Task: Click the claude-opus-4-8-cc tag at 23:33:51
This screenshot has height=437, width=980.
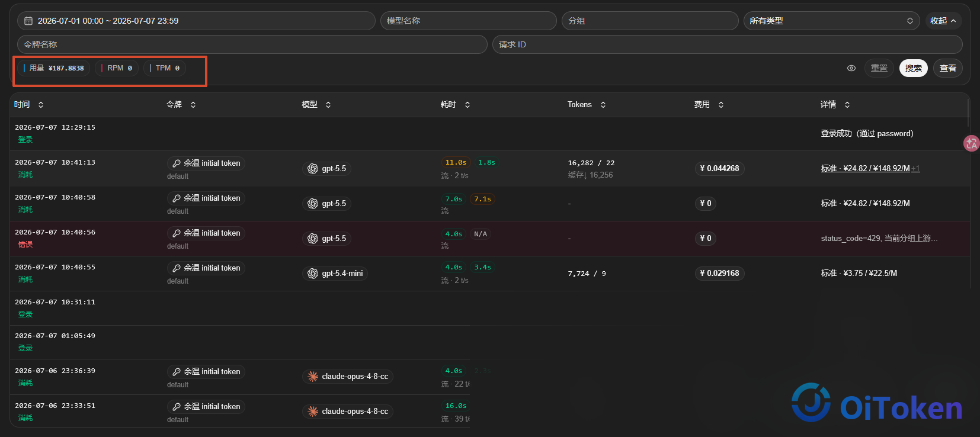Action: pos(348,412)
